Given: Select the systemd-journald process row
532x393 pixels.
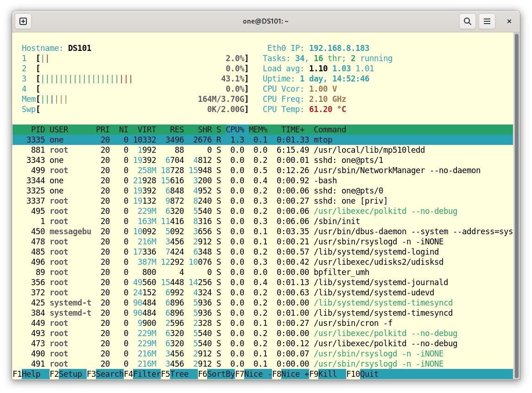Looking at the screenshot, I should (263, 282).
